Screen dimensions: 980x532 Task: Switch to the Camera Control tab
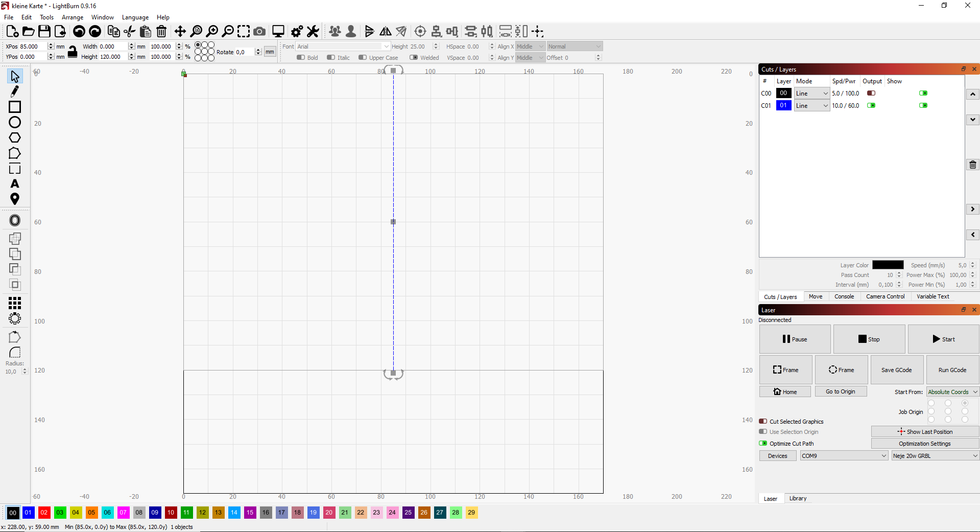click(x=885, y=296)
